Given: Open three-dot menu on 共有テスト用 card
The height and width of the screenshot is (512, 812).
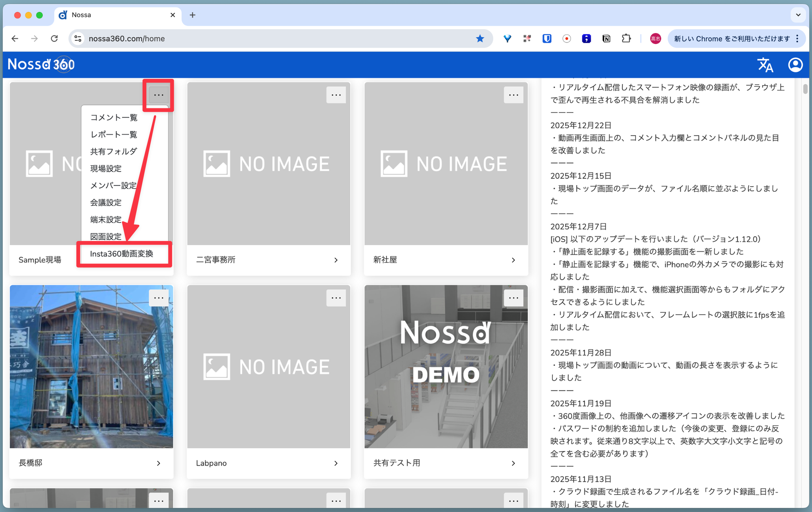Looking at the screenshot, I should tap(513, 298).
